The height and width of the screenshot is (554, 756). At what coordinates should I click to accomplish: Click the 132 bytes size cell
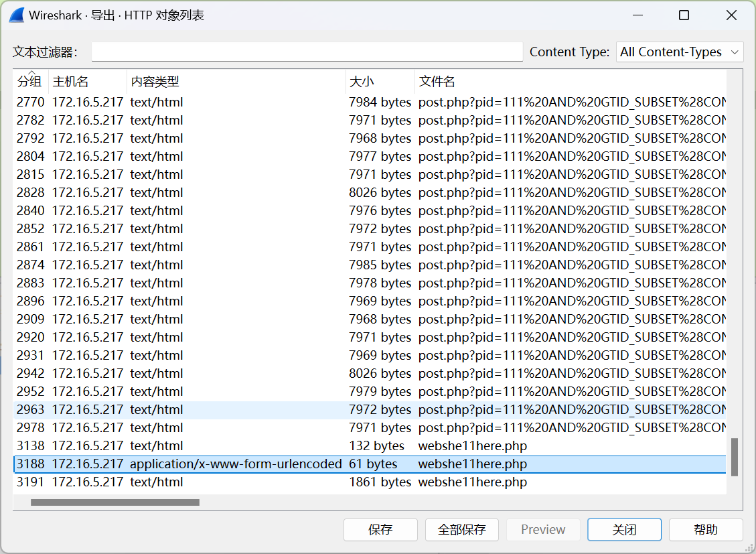click(x=376, y=445)
